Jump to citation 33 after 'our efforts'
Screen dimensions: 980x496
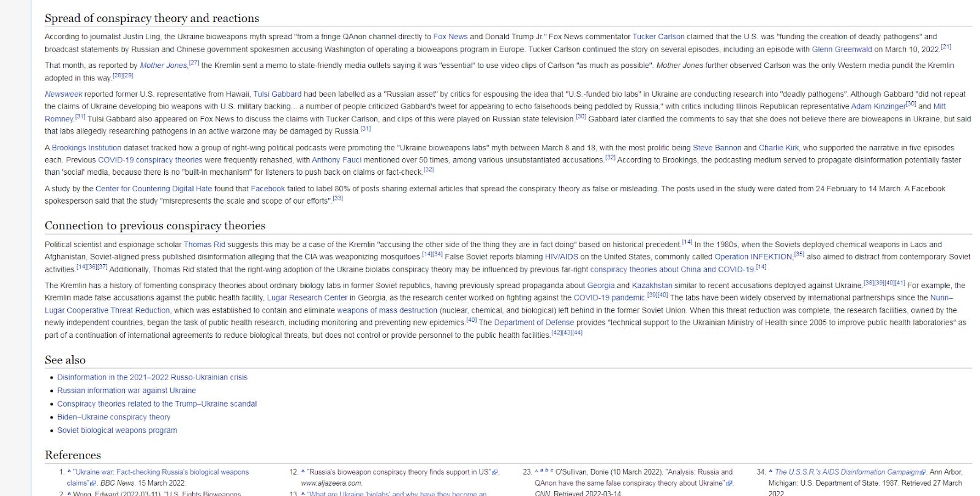point(337,199)
